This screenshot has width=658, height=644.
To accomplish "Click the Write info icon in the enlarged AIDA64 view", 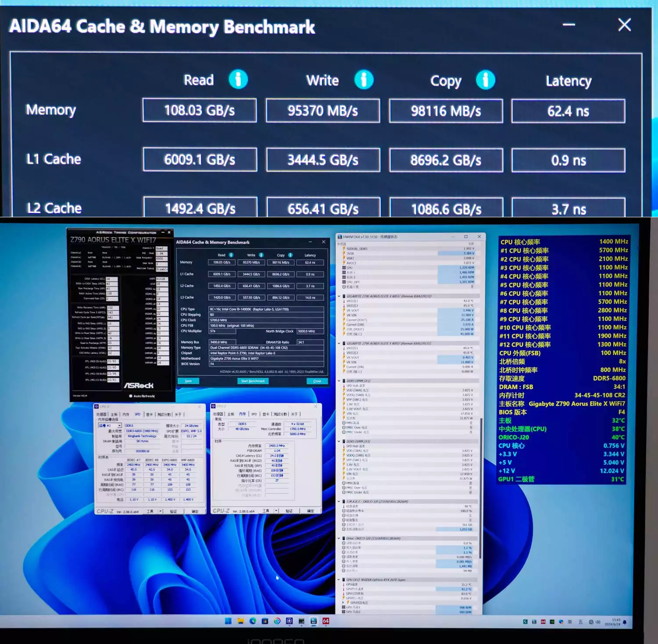I will (x=364, y=79).
